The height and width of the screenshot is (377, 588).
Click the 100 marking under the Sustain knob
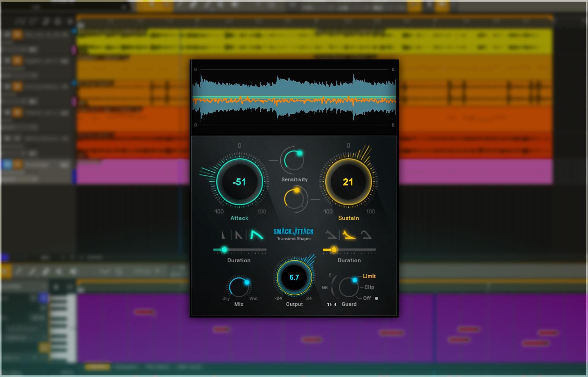point(371,211)
